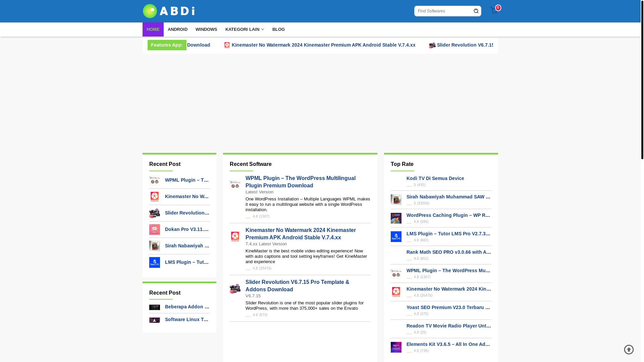Image resolution: width=644 pixels, height=362 pixels.
Task: Open LMS Plugin Tutor LMS Pro V2.7.3 link
Action: (449, 234)
